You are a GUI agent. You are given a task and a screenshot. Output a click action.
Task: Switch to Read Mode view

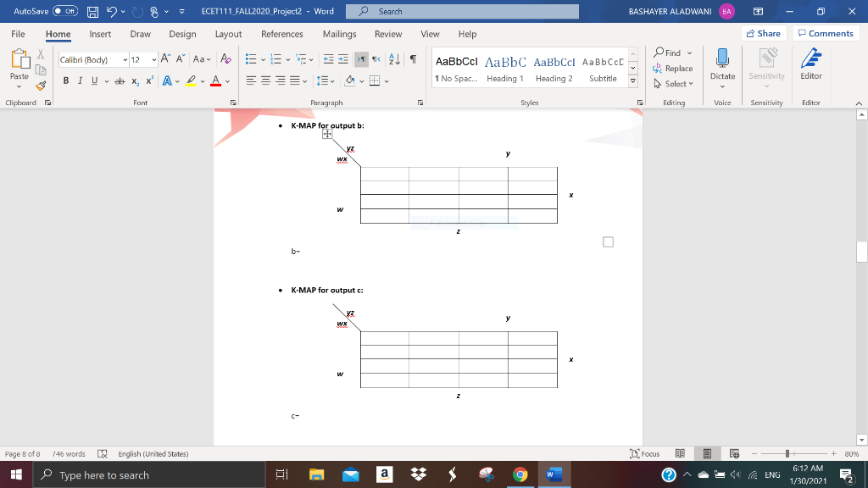[681, 454]
